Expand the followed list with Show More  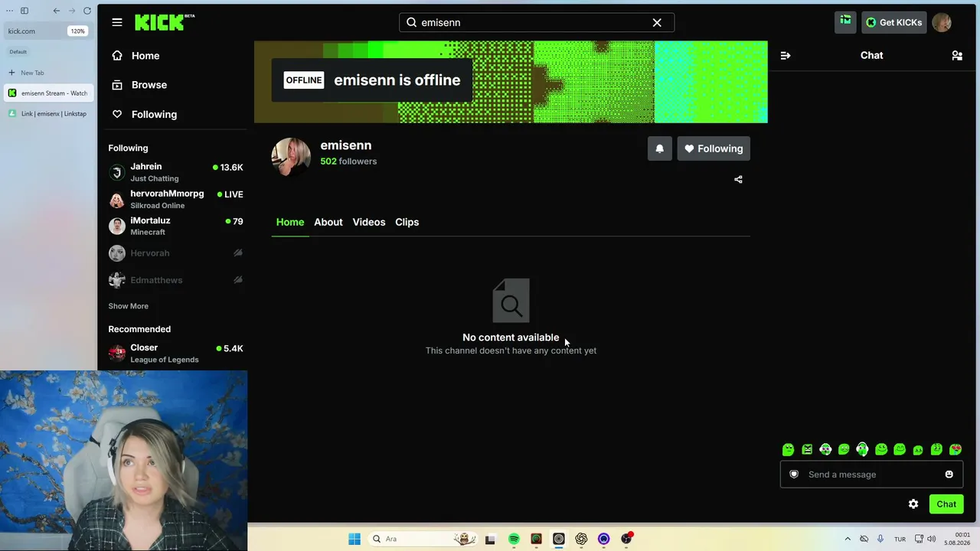129,306
